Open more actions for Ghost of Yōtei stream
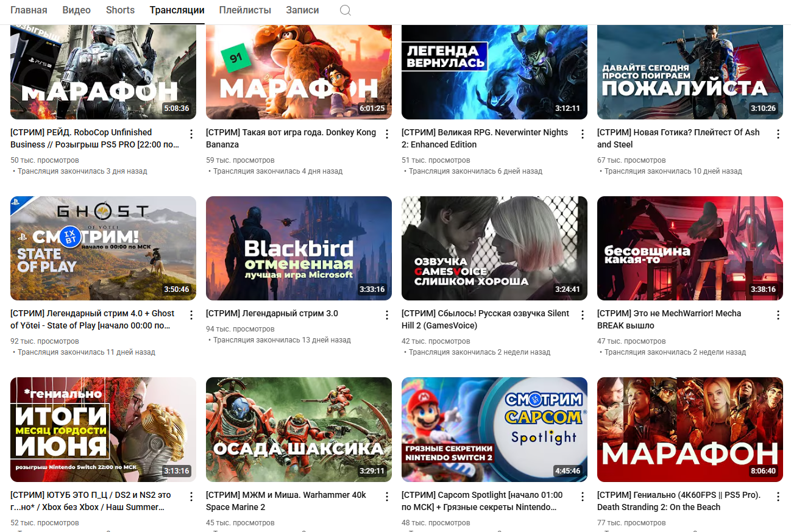 191,315
